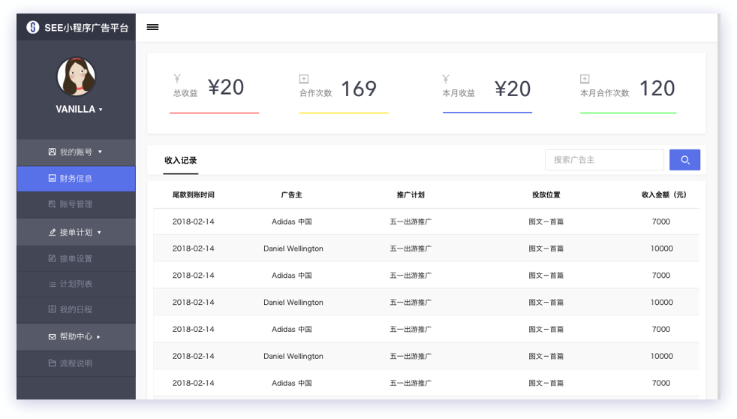
Task: Go to 接单设置 in the sidebar
Action: 76,259
